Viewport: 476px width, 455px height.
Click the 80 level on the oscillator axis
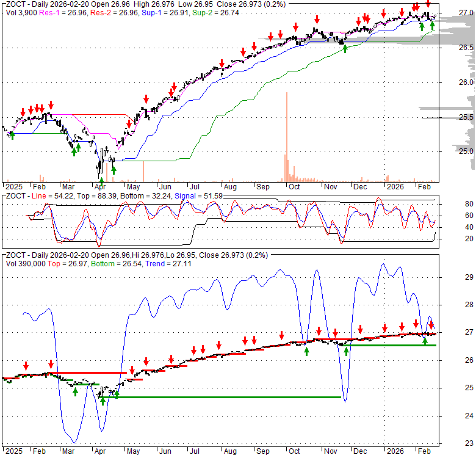click(453, 204)
